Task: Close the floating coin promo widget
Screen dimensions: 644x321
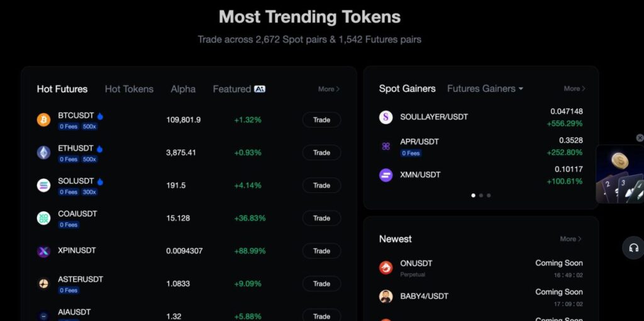Action: (x=640, y=138)
